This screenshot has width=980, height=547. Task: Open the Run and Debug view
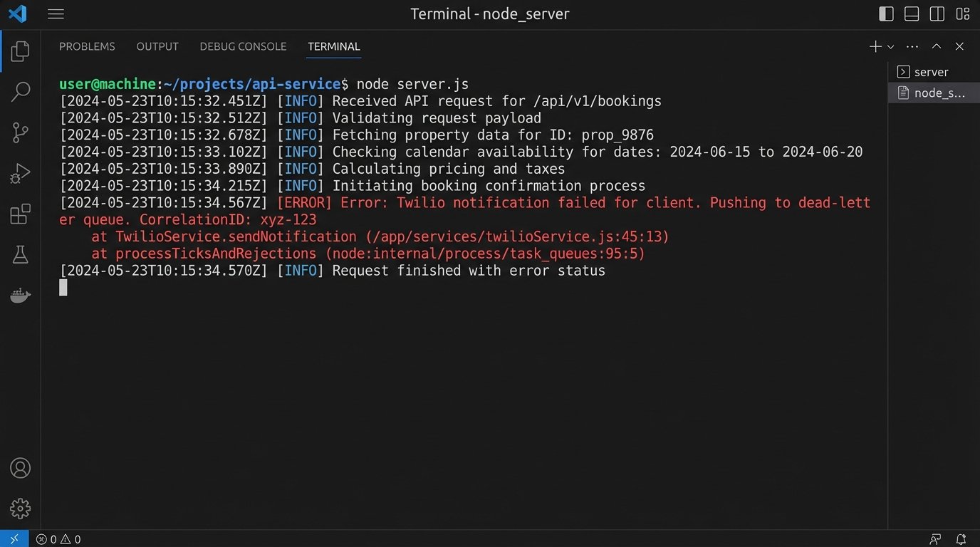click(x=20, y=172)
